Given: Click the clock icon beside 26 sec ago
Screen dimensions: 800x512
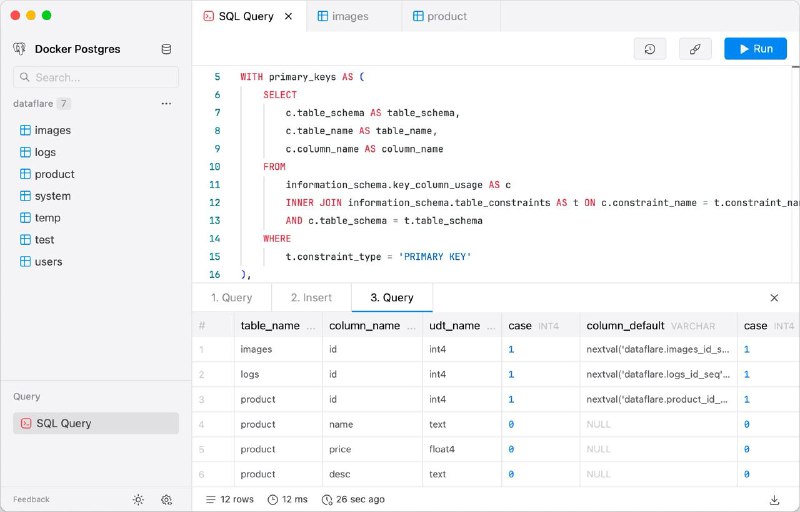Looking at the screenshot, I should point(327,499).
